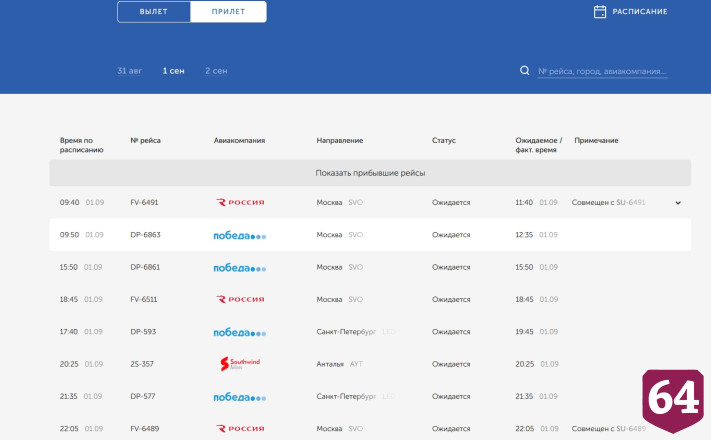
Task: Select flight number 2S-357
Action: click(142, 364)
